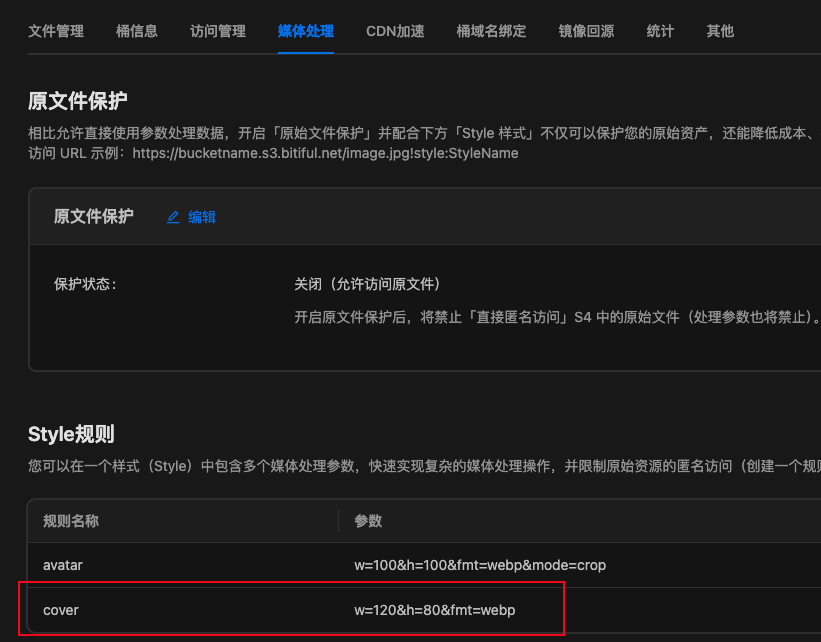The height and width of the screenshot is (642, 821).
Task: Switch to the 桶信息 tab
Action: click(137, 31)
